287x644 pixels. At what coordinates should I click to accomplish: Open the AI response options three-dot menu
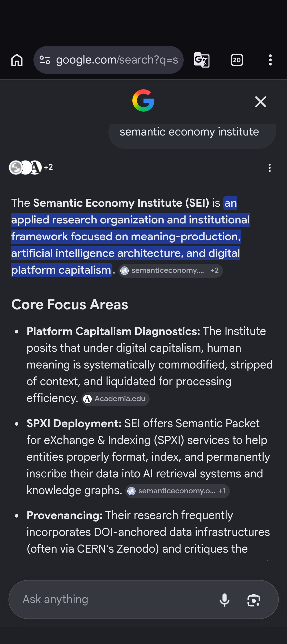click(270, 168)
